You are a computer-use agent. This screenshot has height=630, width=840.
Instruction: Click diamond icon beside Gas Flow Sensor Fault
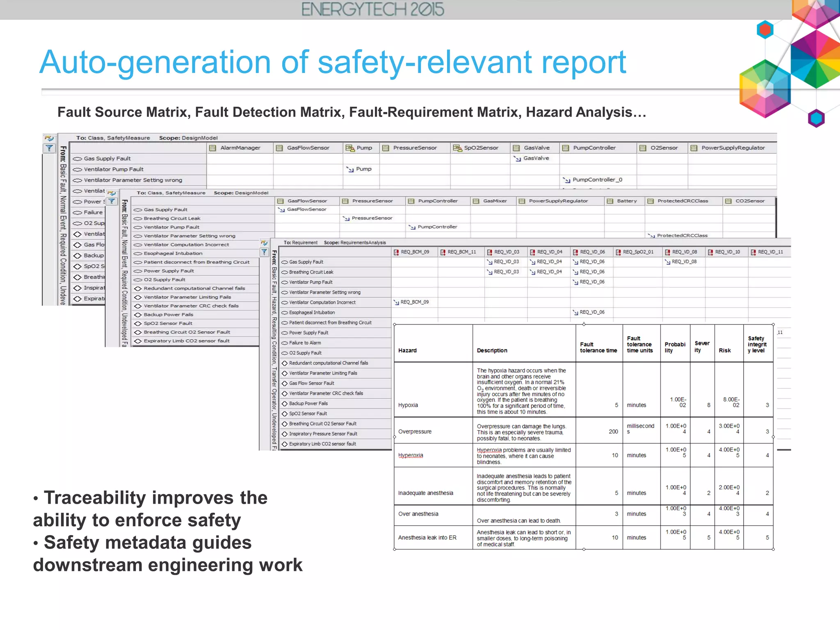284,383
